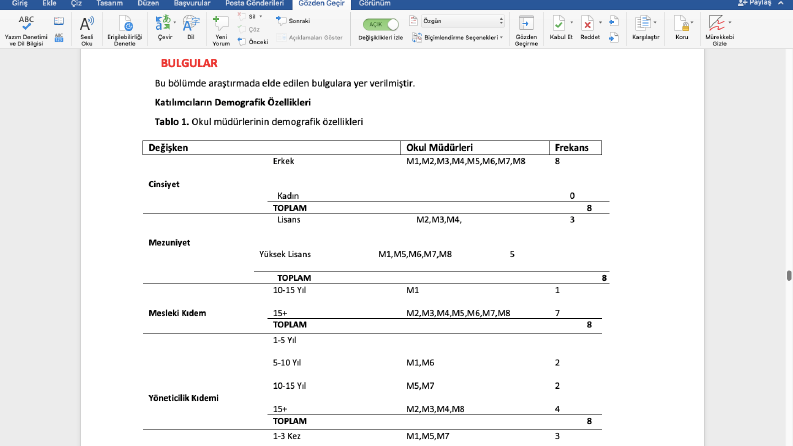Image resolution: width=793 pixels, height=446 pixels.
Task: Click the '1-3 Kez' cell
Action: click(287, 436)
